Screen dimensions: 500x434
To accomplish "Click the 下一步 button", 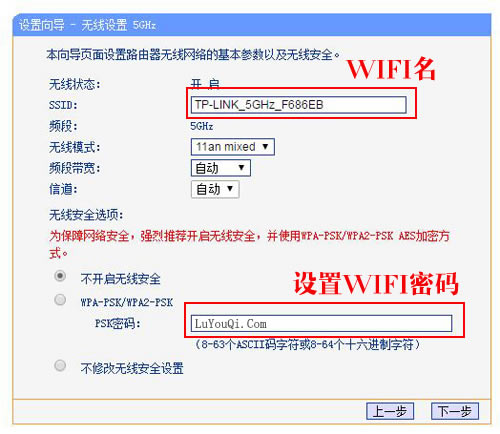I will (x=455, y=411).
